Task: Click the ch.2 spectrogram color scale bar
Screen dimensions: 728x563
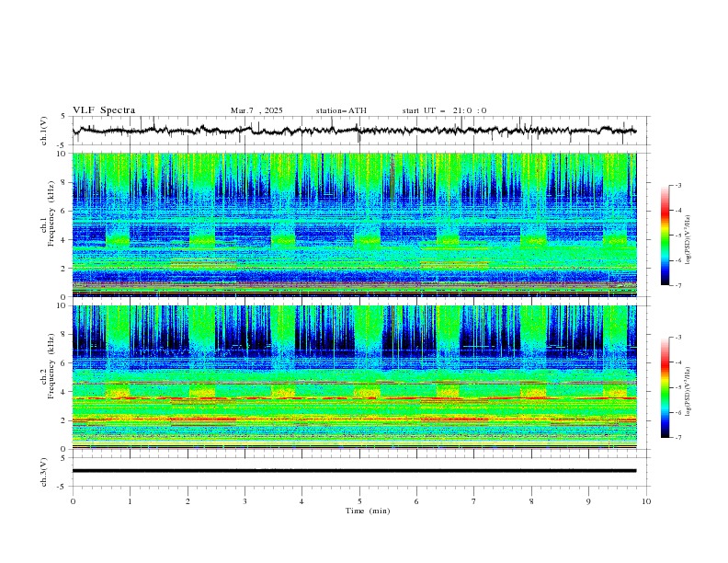Action: [665, 387]
